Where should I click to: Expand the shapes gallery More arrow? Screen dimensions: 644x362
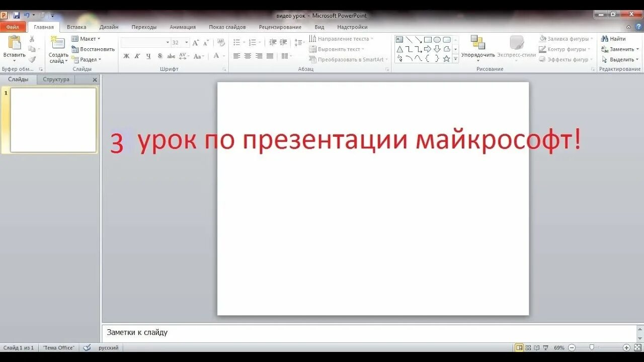[x=455, y=59]
